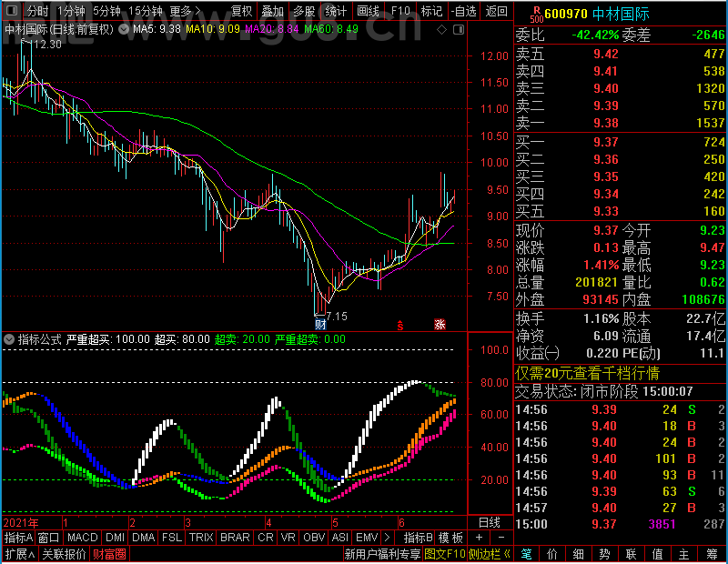This screenshot has height=564, width=728.
Task: Open the 复权 adjustment menu
Action: pyautogui.click(x=241, y=11)
